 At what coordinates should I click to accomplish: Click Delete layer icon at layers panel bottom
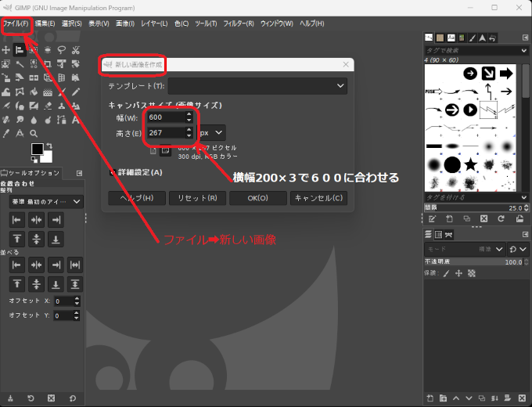(x=522, y=398)
